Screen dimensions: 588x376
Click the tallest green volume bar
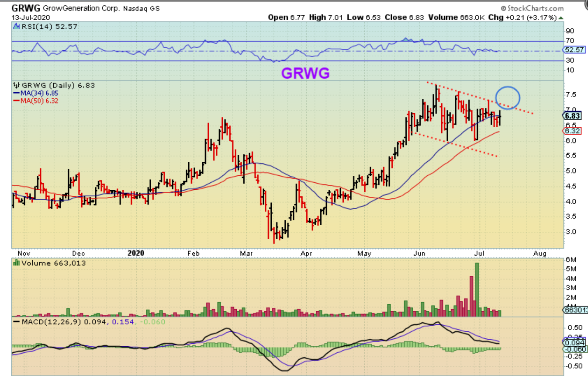[477, 289]
